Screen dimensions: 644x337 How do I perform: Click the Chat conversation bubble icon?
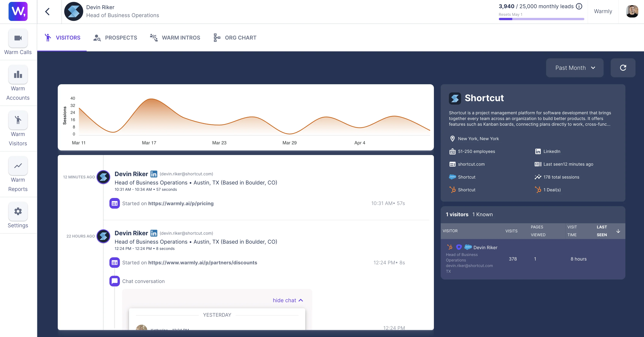(115, 281)
